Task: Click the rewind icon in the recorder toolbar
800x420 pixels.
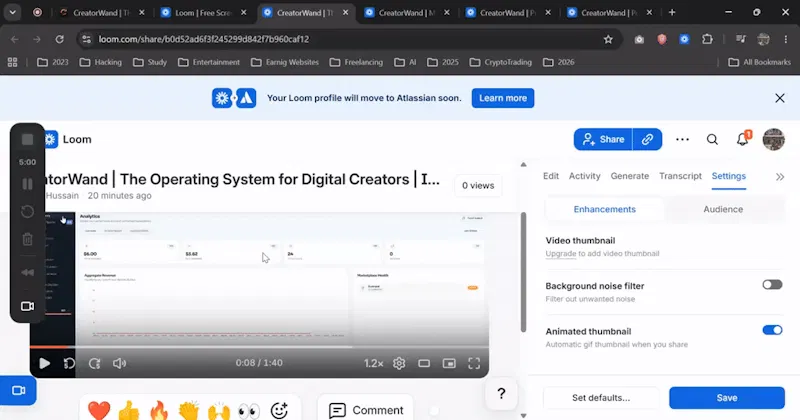Action: (x=28, y=273)
